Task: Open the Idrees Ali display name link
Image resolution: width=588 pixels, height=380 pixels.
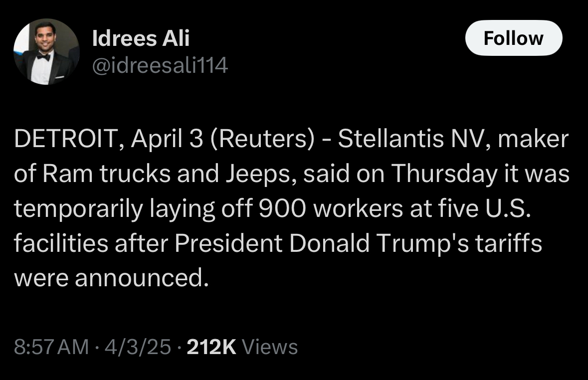Action: pos(141,38)
